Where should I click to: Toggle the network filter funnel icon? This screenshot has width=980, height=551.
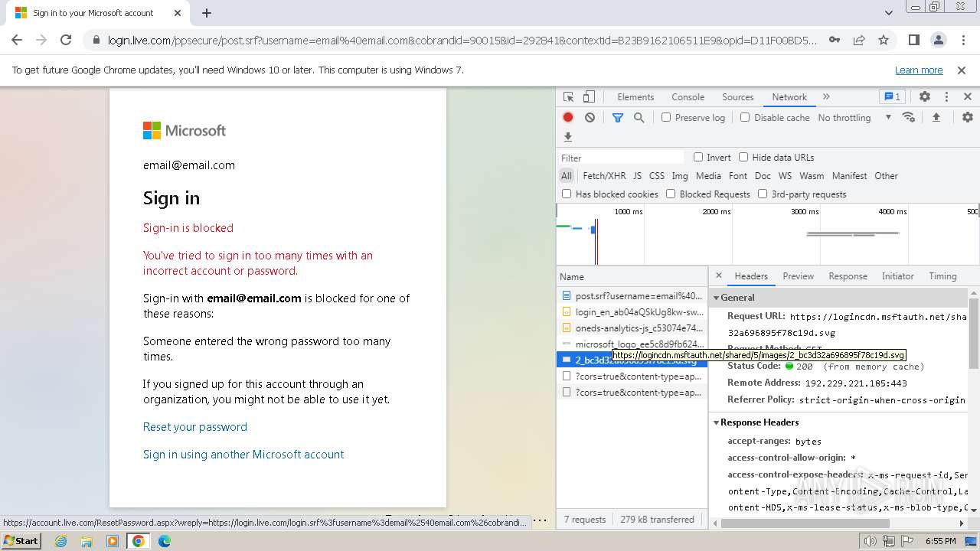coord(617,118)
